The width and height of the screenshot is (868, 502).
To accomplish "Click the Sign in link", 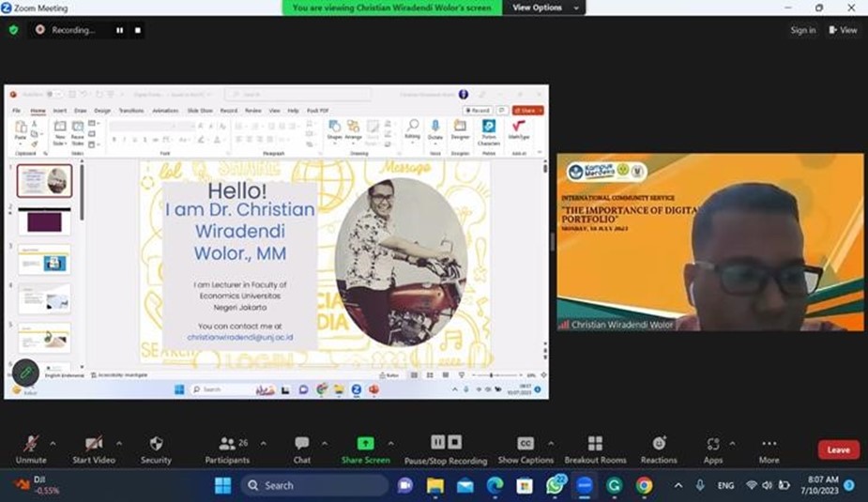I will click(x=802, y=30).
